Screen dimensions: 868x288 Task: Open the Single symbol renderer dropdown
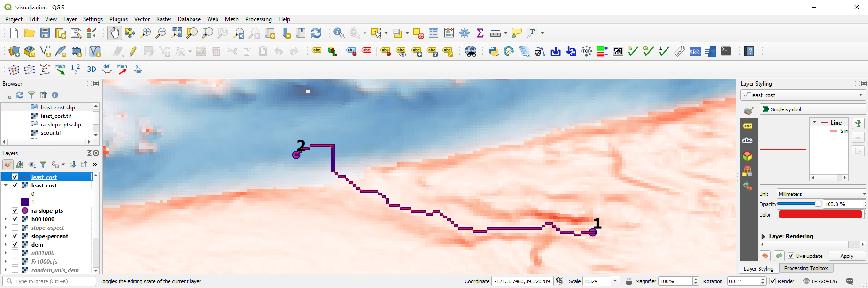pos(813,109)
